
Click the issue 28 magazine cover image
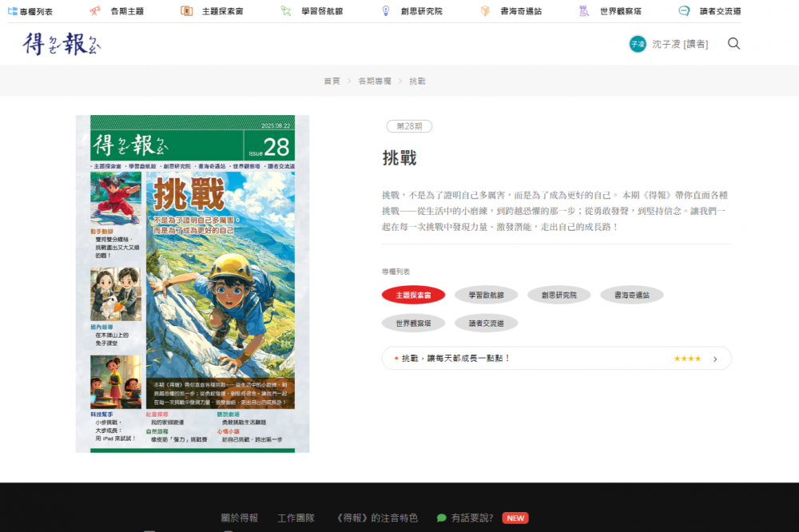point(192,284)
